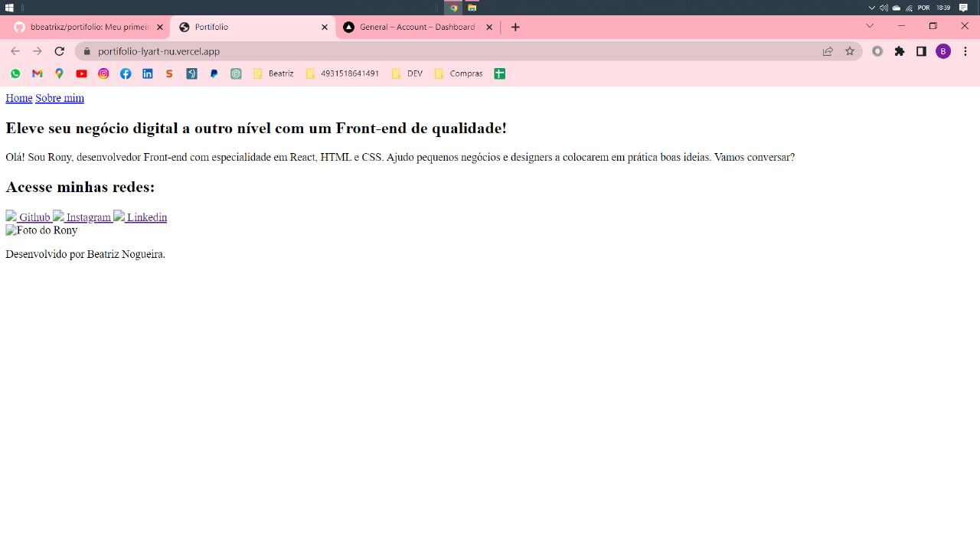Open the Beatriz bookmarks folder
Screen dimensions: 980x551
(273, 73)
